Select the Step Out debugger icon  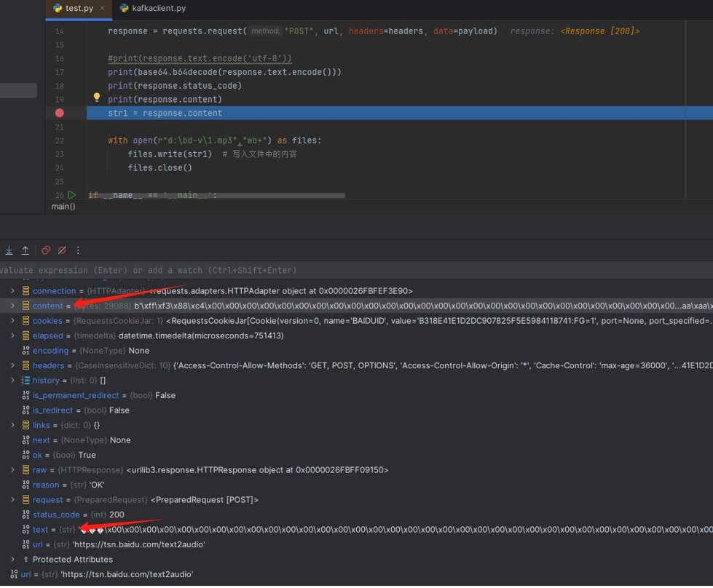[25, 250]
